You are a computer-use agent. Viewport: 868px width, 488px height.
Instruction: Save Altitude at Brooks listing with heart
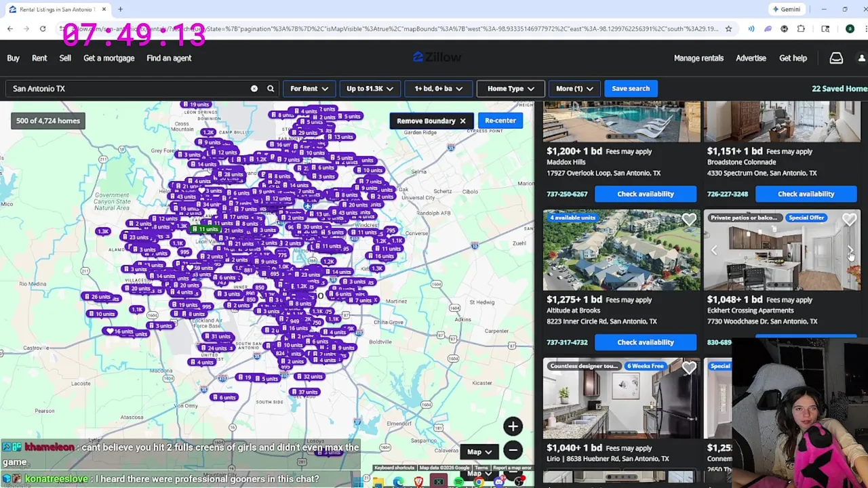point(689,220)
